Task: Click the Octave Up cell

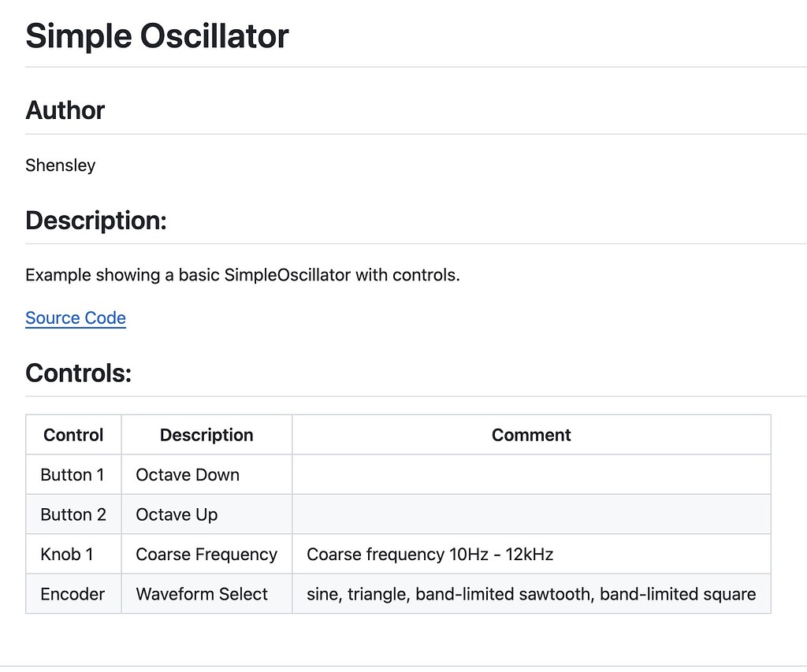Action: tap(177, 514)
